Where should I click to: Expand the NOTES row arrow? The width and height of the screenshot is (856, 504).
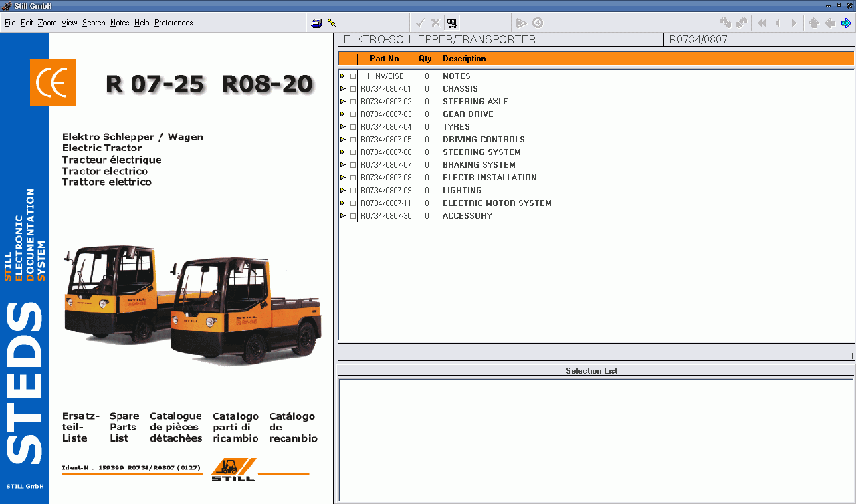click(343, 76)
